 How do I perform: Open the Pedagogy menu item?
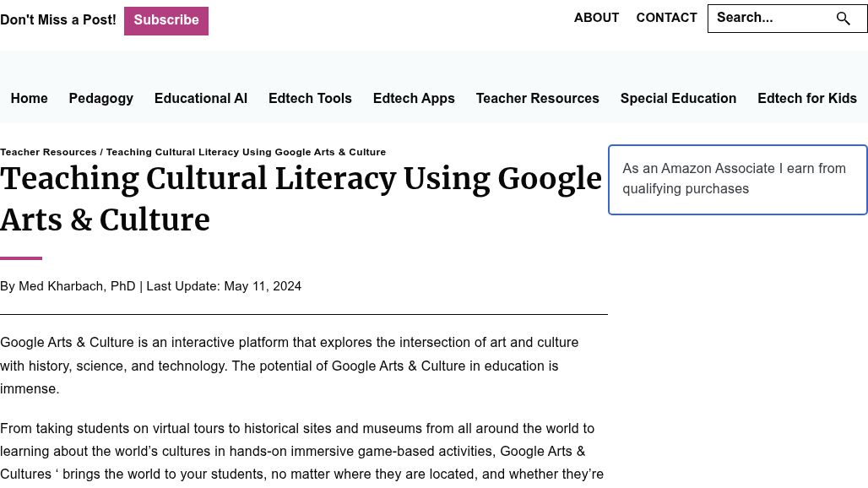tap(100, 98)
